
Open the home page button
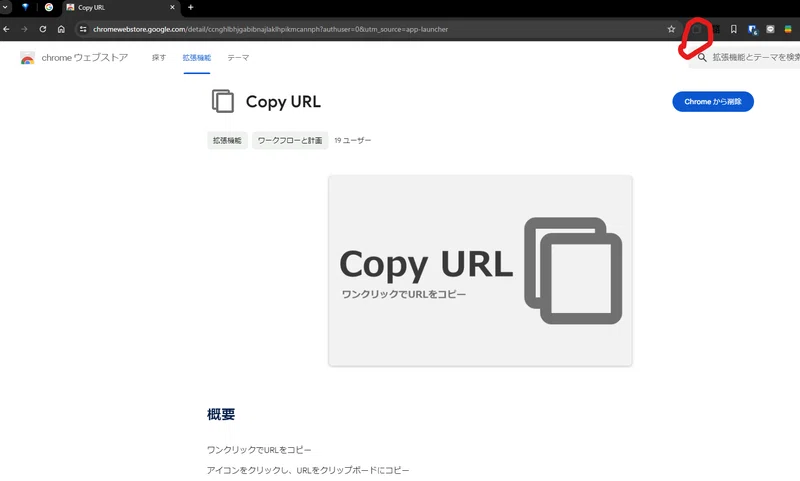pyautogui.click(x=61, y=30)
